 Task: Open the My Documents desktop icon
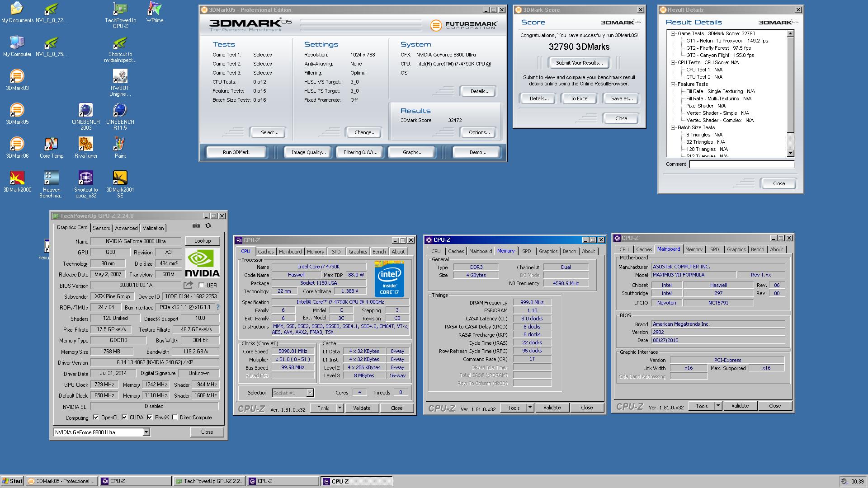click(x=17, y=12)
